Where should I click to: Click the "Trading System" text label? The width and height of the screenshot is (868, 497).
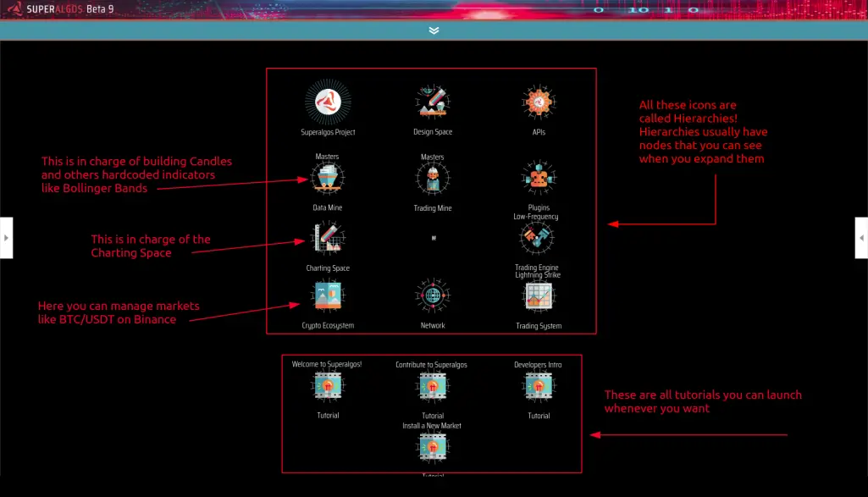539,326
